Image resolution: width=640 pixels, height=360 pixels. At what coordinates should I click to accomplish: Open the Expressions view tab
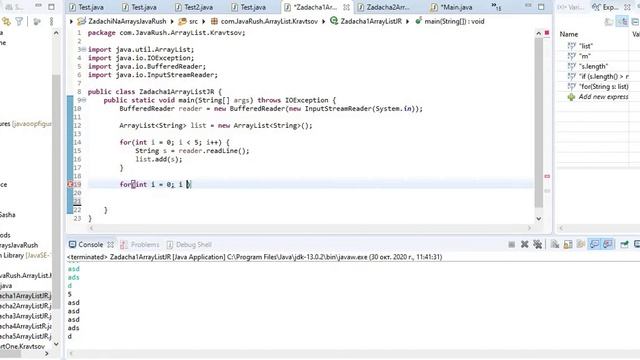(607, 7)
